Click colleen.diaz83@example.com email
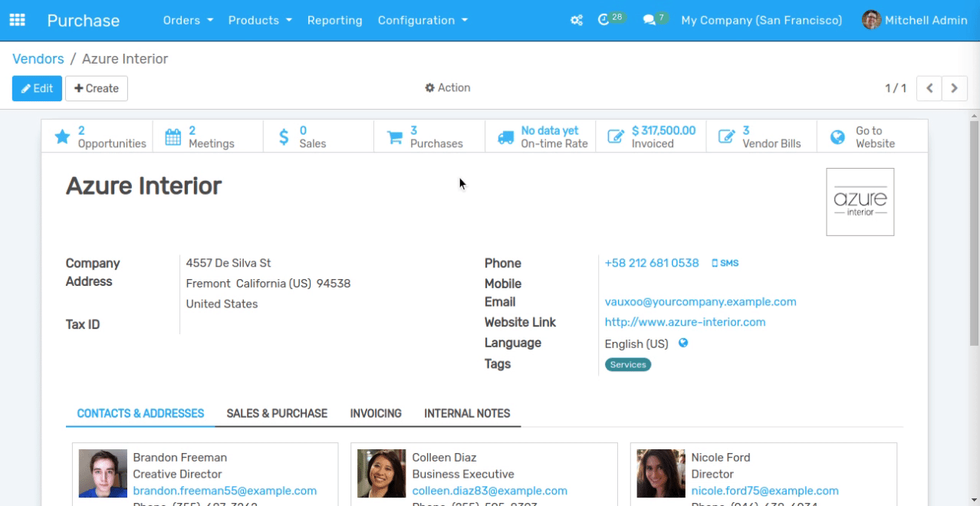 coord(489,491)
